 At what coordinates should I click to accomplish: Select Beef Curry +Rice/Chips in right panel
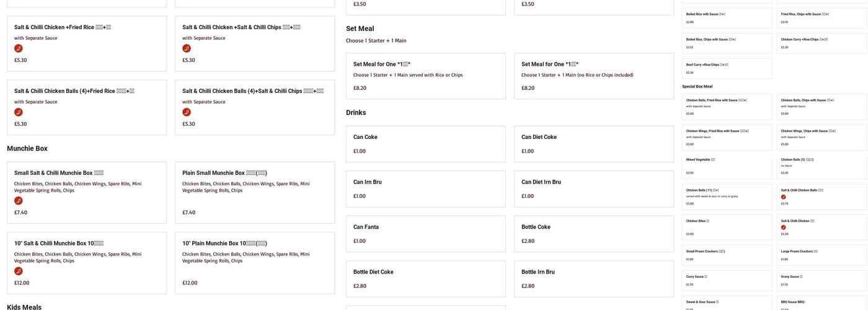[x=727, y=68]
